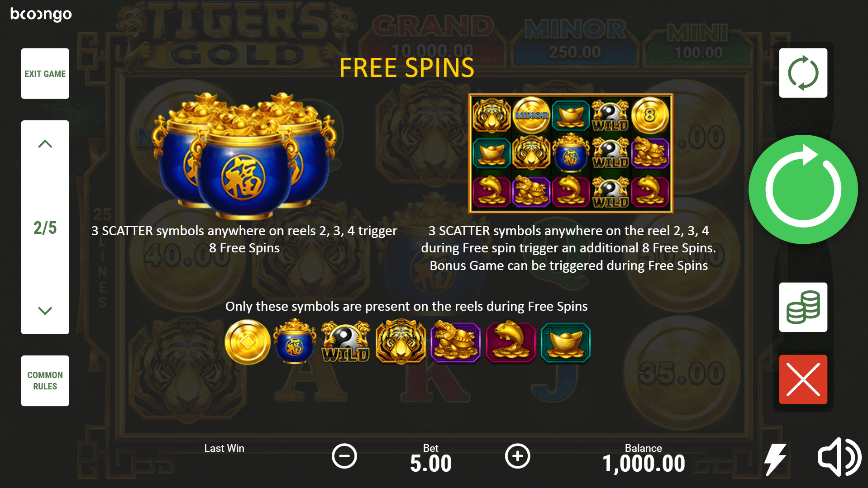Viewport: 868px width, 488px height.
Task: Click the golden toad symbol
Action: click(x=456, y=342)
